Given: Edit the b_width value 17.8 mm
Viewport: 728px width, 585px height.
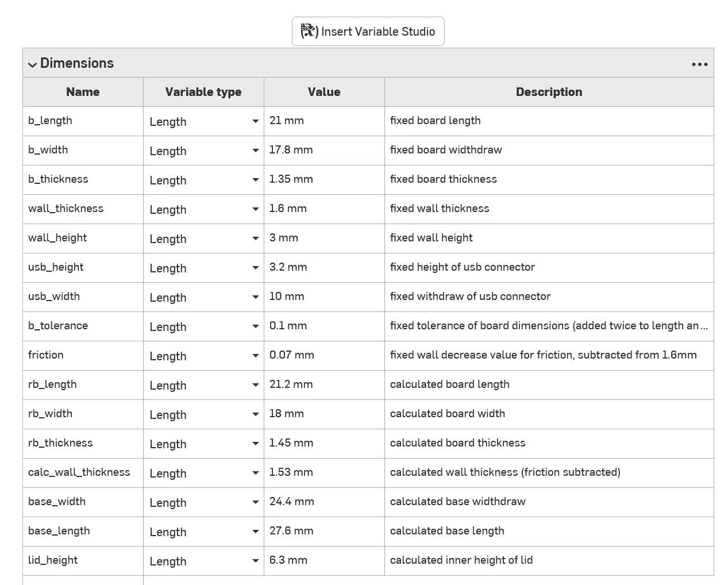Looking at the screenshot, I should (323, 150).
